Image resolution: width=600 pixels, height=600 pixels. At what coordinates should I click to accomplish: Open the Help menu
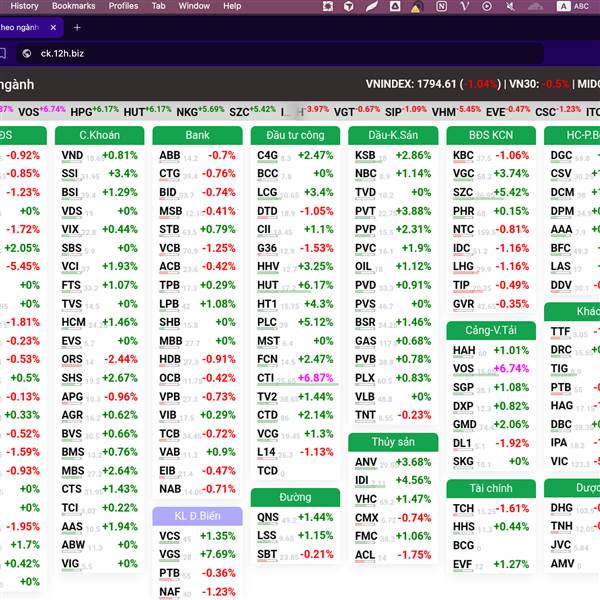coord(232,6)
